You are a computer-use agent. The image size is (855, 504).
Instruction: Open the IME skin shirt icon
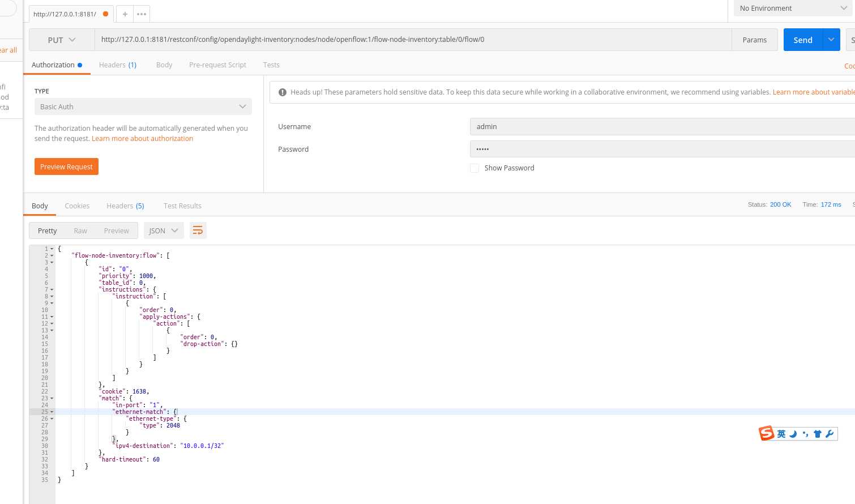click(x=818, y=434)
